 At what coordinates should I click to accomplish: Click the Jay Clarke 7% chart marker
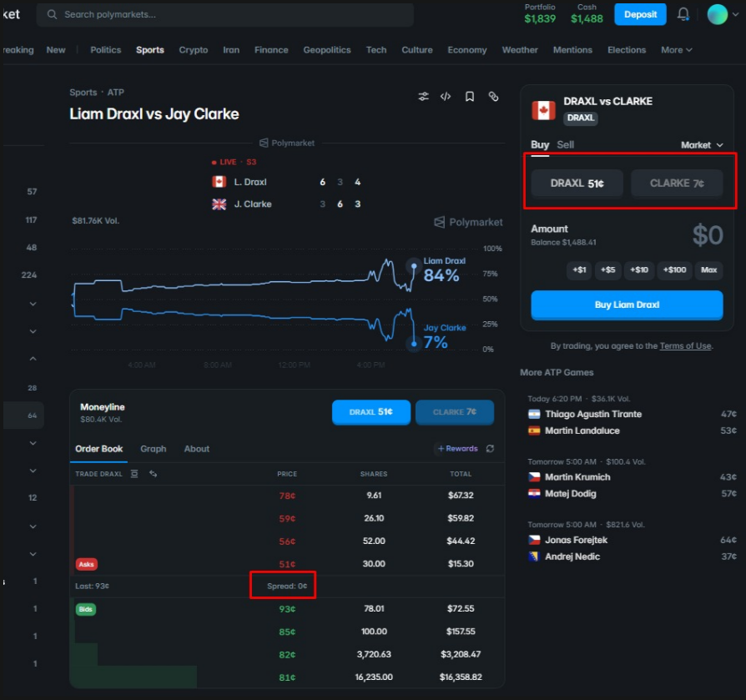414,344
